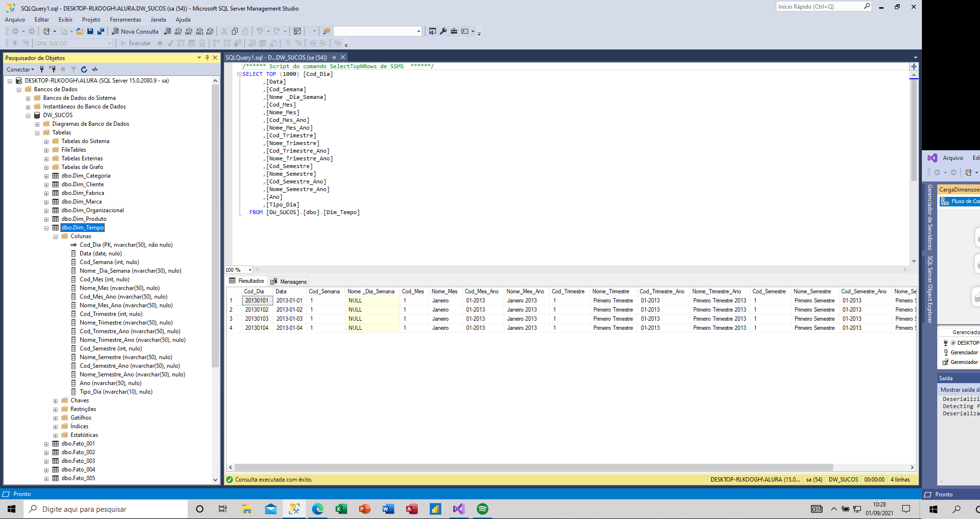Collapse the Colunas folder

pos(56,236)
